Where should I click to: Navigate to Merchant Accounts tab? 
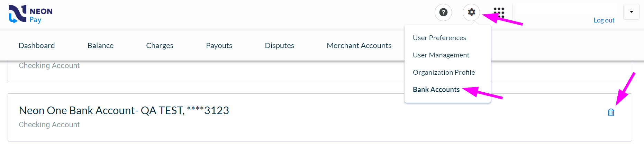click(x=359, y=46)
